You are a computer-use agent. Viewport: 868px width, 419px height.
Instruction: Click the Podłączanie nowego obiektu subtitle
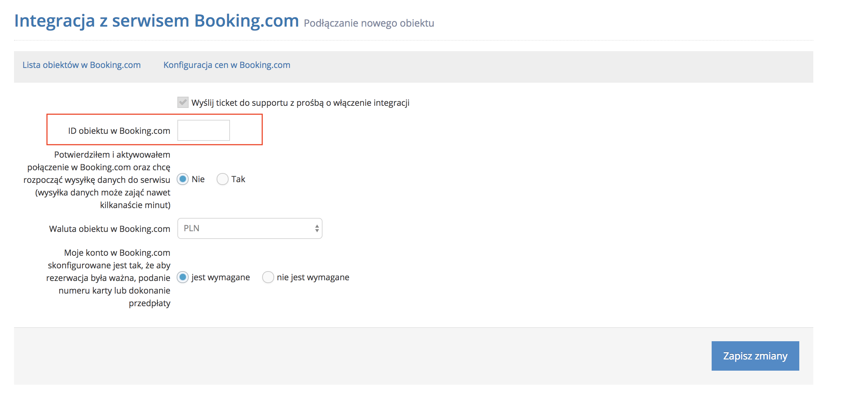tap(369, 23)
